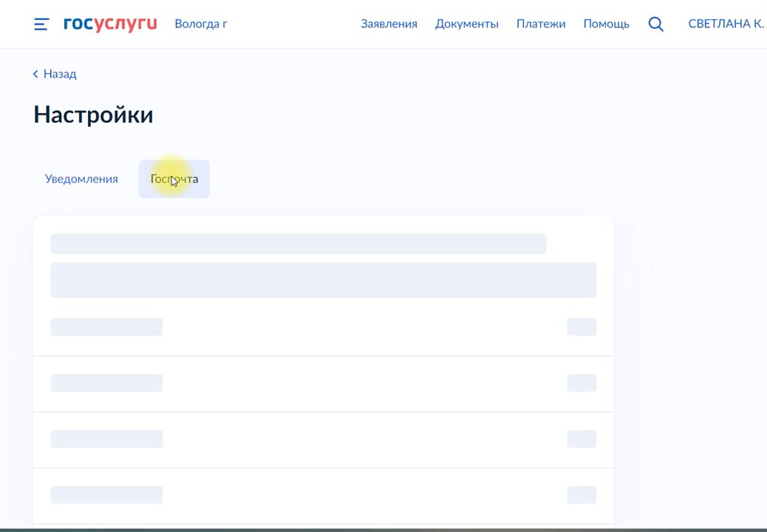Go back using the Назад link
767x532 pixels.
(59, 74)
